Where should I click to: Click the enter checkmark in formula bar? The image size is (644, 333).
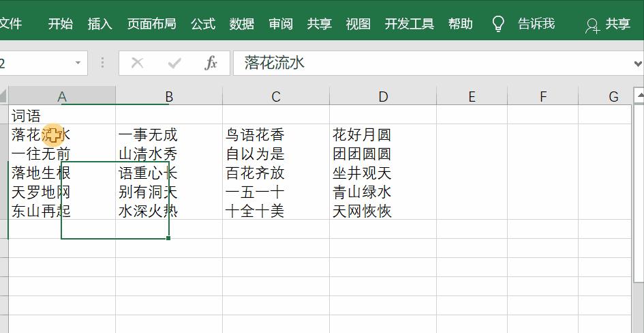174,63
